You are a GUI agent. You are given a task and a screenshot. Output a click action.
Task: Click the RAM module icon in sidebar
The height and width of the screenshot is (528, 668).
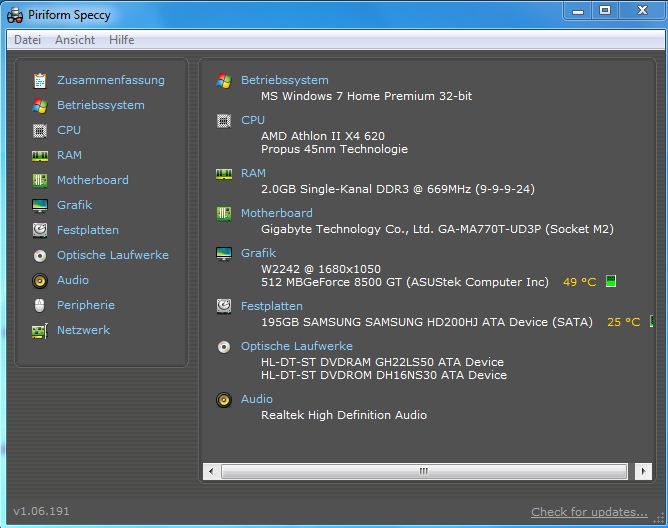[40, 156]
